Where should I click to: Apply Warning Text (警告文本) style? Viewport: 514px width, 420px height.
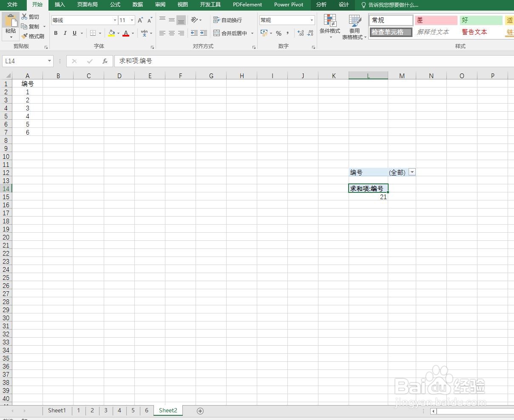481,32
